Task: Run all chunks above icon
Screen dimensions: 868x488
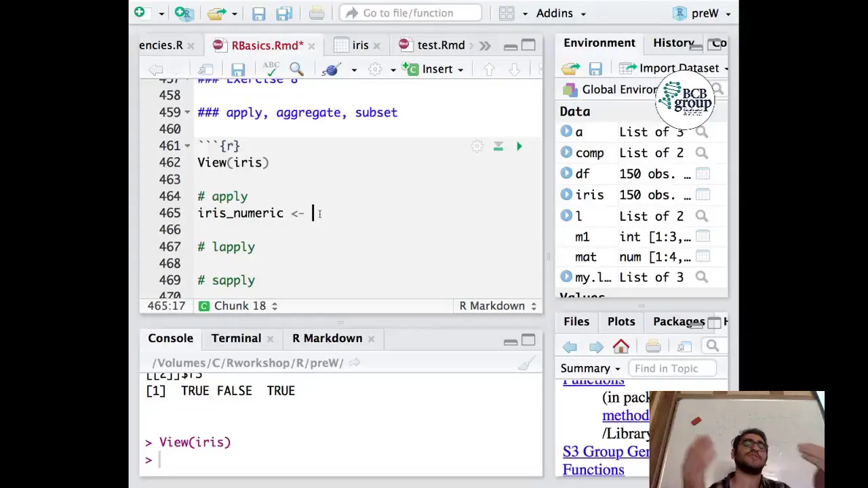Action: [498, 146]
